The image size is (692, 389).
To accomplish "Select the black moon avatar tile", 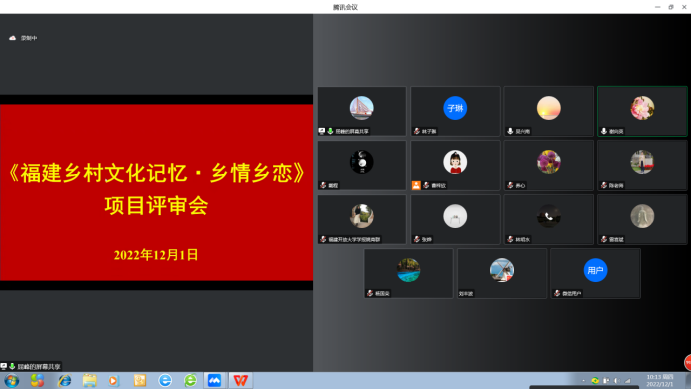I will click(x=362, y=166).
